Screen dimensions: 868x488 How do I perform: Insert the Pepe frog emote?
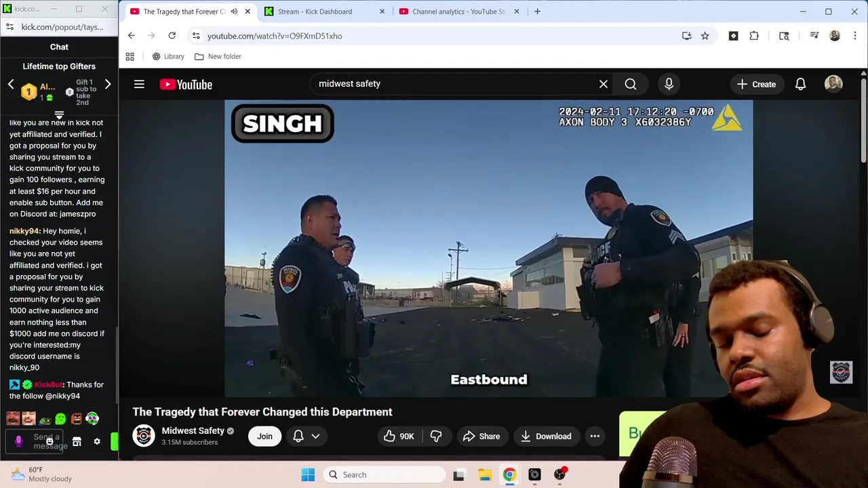[x=45, y=420]
